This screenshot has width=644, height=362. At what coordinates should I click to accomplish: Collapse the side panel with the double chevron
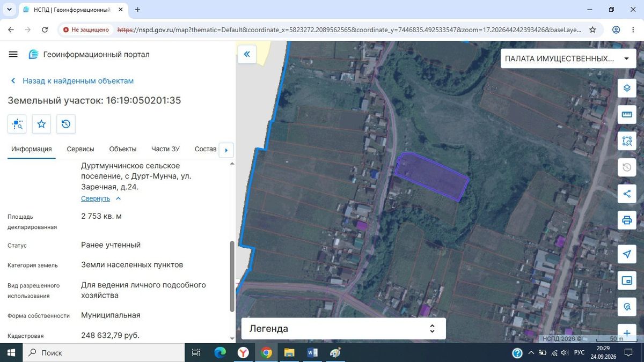(x=247, y=54)
